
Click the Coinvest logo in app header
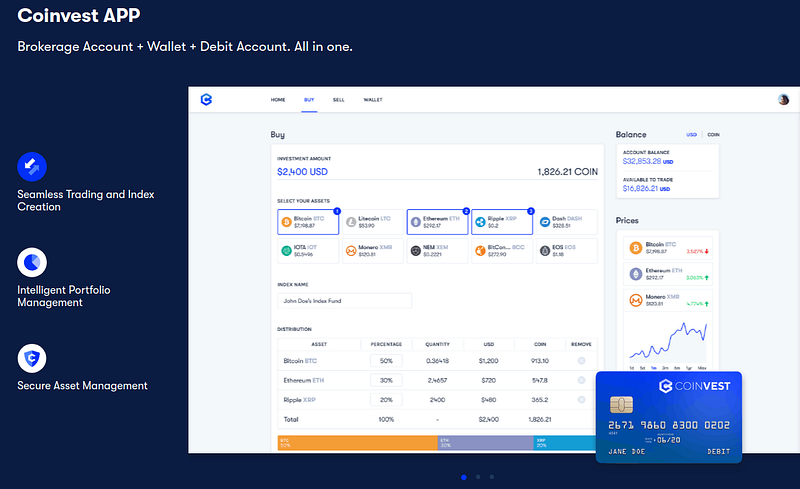coord(206,100)
